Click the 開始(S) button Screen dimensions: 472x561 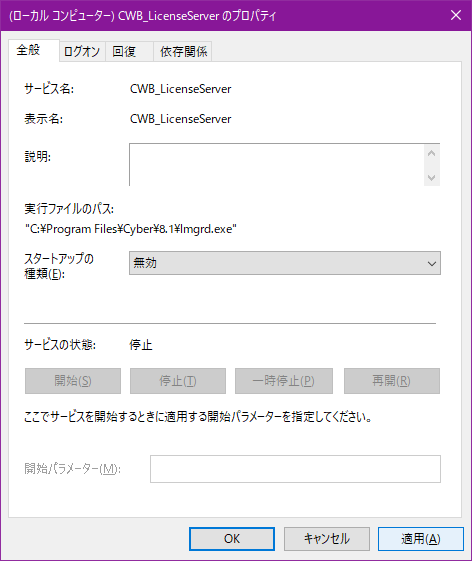(x=73, y=381)
